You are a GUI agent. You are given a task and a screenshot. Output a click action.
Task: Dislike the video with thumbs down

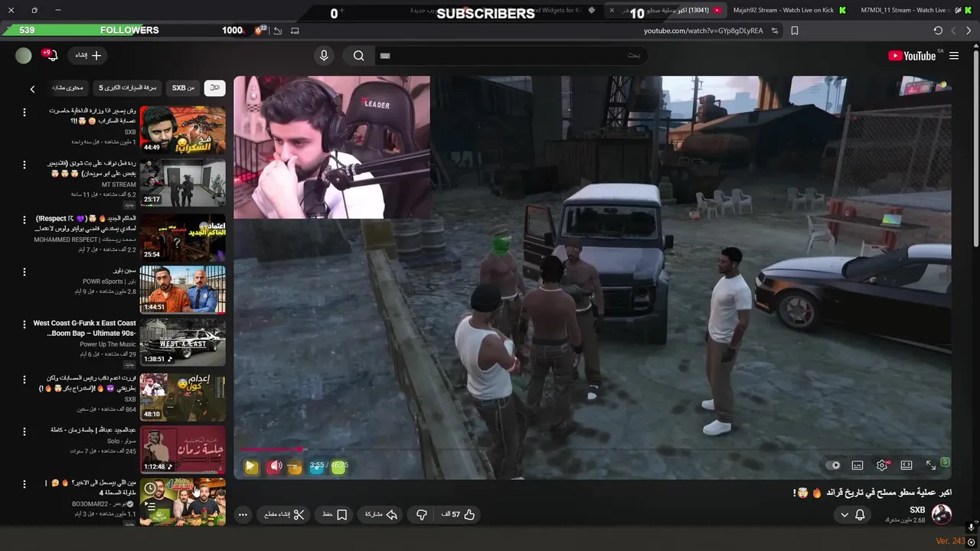click(x=421, y=515)
